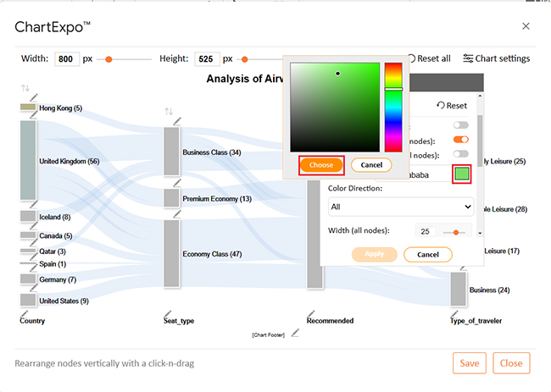Click the pencil icon by Seat_type label
Screen dimensions: 551x392
[168, 314]
